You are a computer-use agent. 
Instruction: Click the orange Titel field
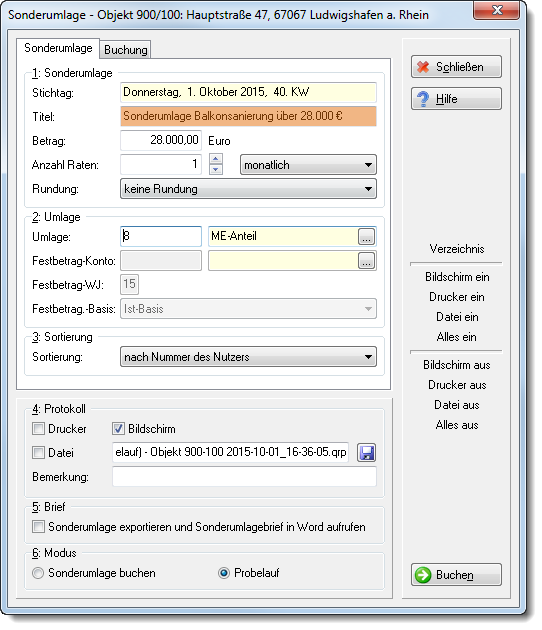click(x=248, y=116)
